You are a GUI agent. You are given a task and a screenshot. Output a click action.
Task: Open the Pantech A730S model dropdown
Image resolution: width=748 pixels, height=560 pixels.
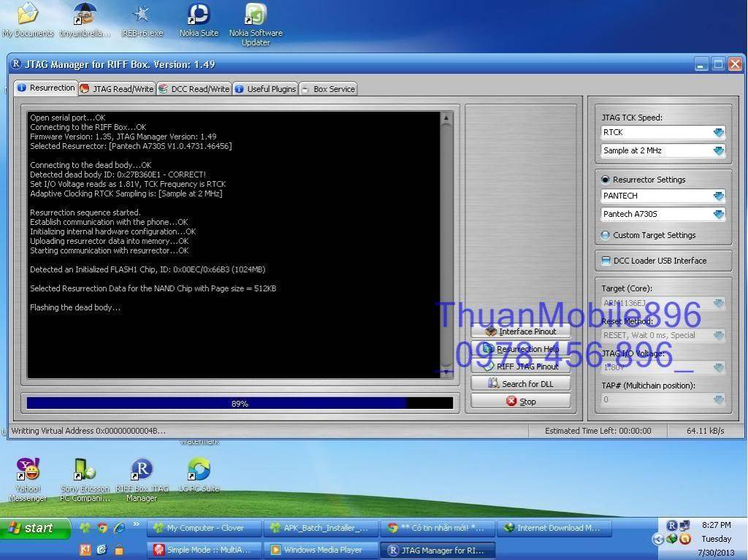pos(719,214)
